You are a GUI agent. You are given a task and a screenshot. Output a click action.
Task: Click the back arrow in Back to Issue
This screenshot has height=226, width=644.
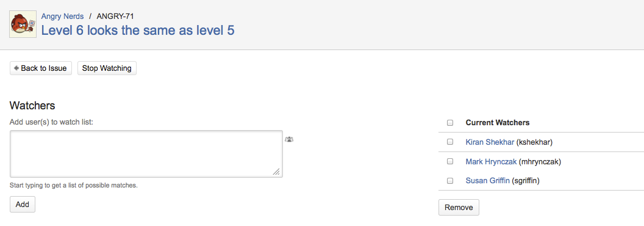point(16,68)
